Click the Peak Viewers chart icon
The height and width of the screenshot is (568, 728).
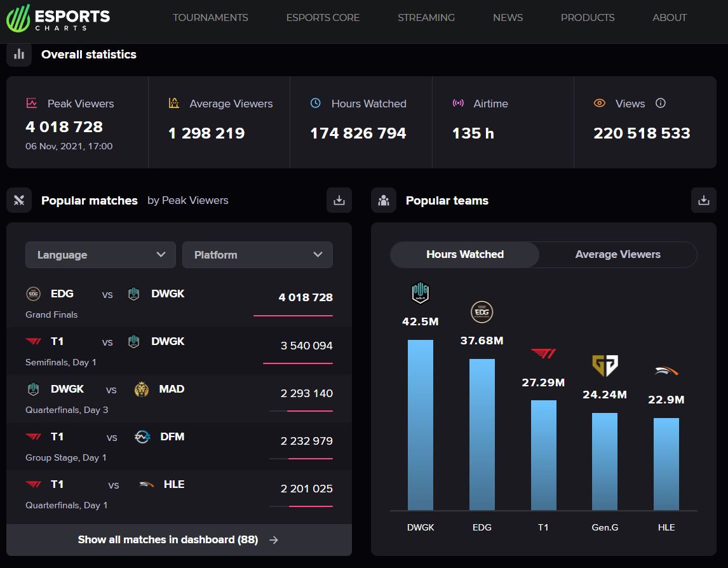pos(32,103)
